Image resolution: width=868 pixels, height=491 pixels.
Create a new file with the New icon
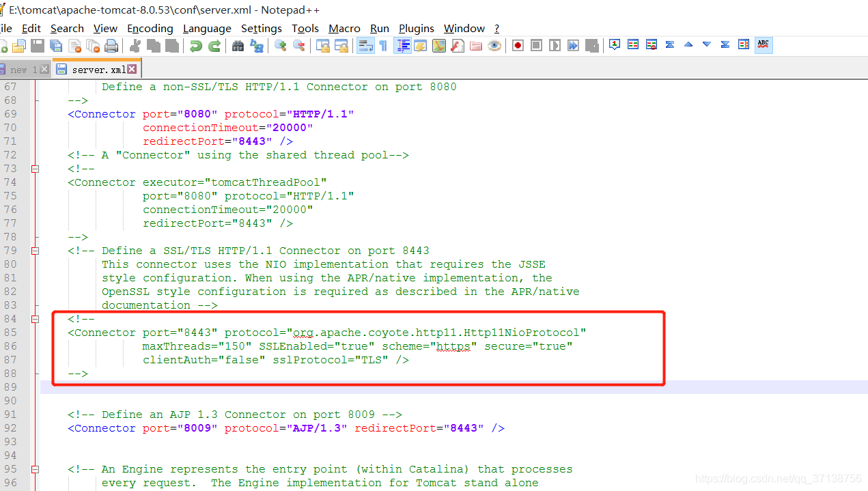point(4,45)
